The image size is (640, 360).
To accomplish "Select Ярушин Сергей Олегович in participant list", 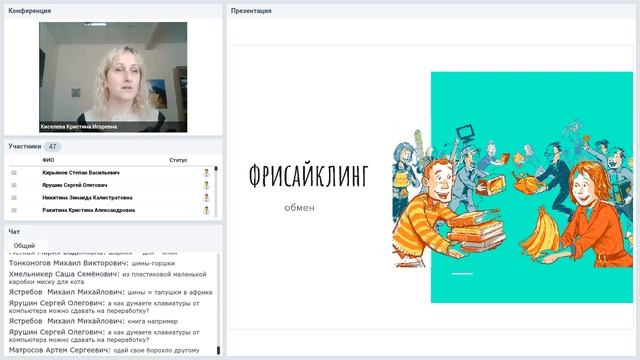I will (75, 185).
